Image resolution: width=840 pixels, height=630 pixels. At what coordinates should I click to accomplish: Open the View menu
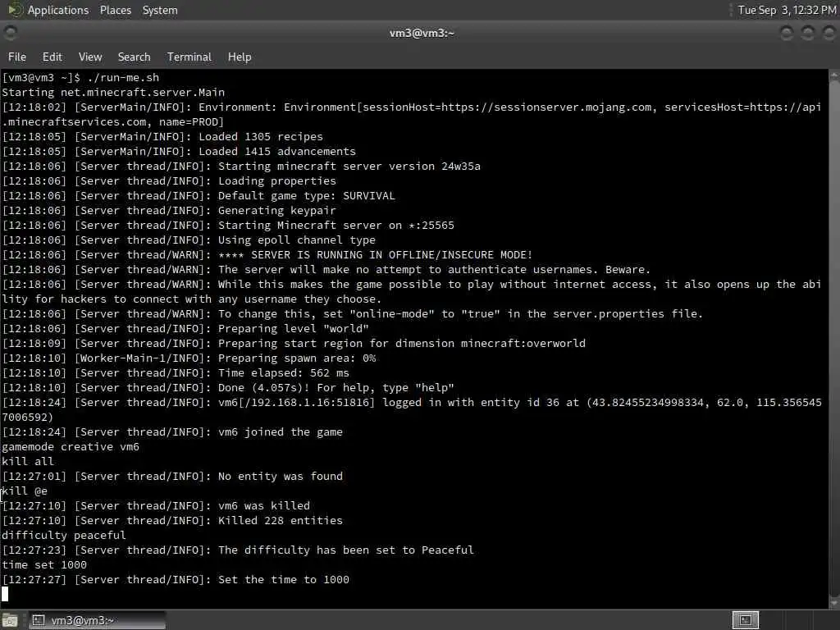pos(90,57)
